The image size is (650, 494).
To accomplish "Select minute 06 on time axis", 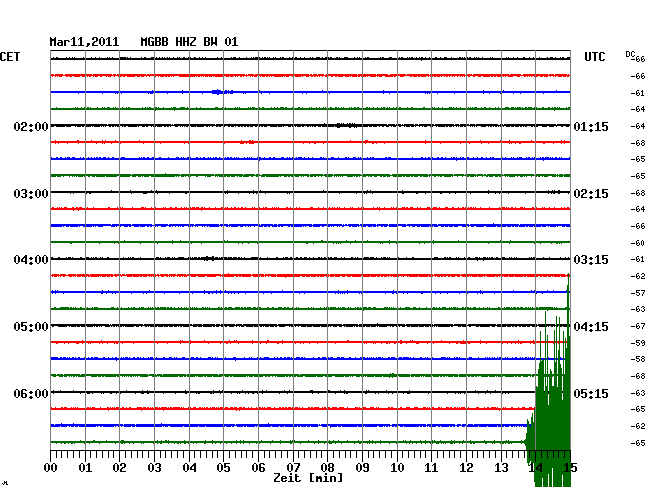I will [258, 467].
